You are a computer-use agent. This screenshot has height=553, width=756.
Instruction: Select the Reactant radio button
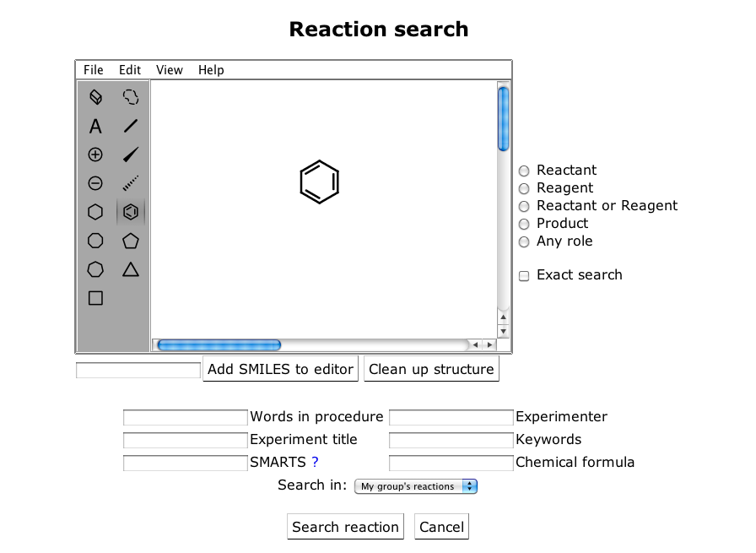pos(524,171)
